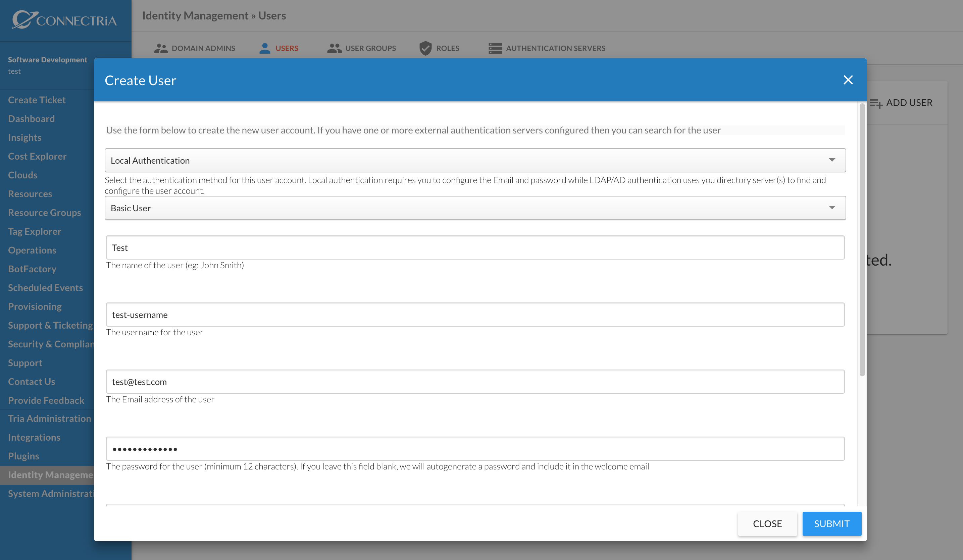Click the username field with test-username
This screenshot has width=963, height=560.
(x=475, y=315)
